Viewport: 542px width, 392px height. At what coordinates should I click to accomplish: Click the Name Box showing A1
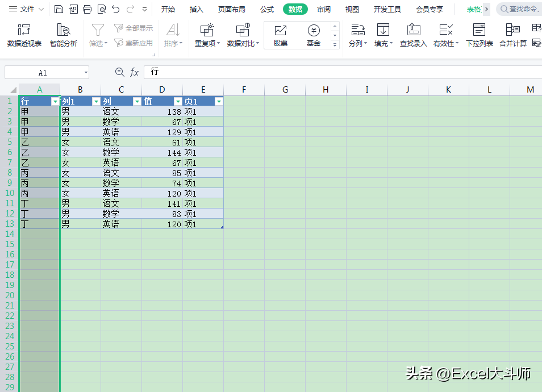click(43, 73)
